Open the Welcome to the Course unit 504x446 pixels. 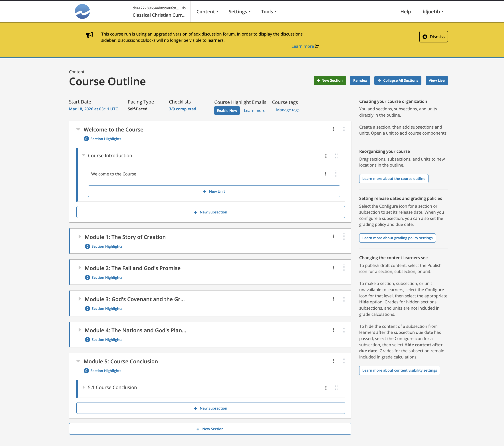pyautogui.click(x=114, y=174)
